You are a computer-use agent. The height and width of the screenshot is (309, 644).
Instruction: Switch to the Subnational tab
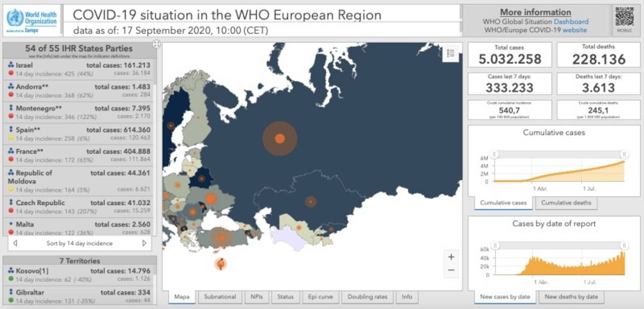pyautogui.click(x=220, y=296)
